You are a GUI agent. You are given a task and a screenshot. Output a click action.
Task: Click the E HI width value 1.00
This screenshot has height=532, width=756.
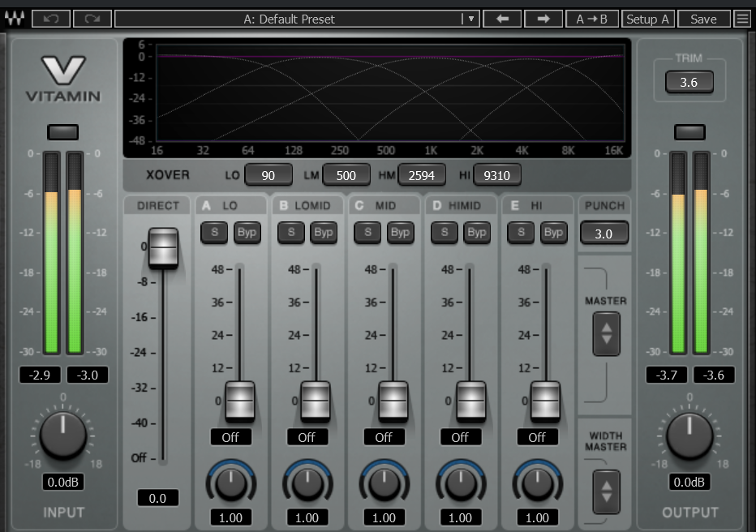click(537, 517)
